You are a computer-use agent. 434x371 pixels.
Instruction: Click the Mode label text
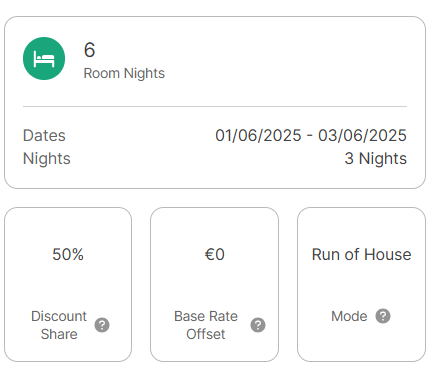349,316
